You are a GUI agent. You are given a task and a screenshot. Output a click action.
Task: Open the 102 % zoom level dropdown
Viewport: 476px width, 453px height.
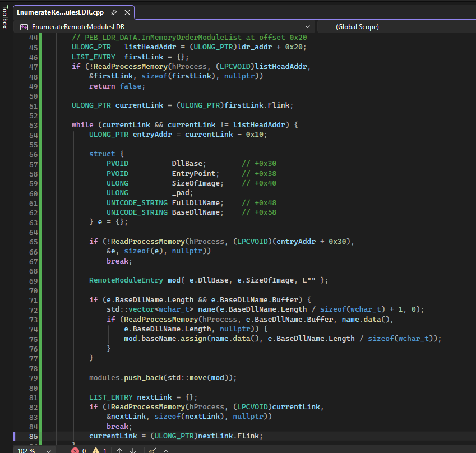point(35,451)
